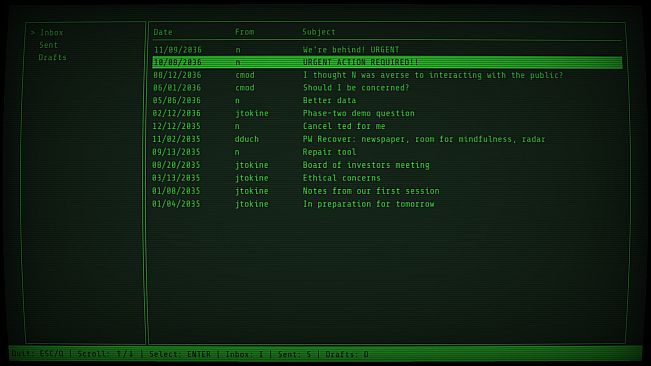Open the Drafts folder
The image size is (651, 366).
(x=52, y=57)
